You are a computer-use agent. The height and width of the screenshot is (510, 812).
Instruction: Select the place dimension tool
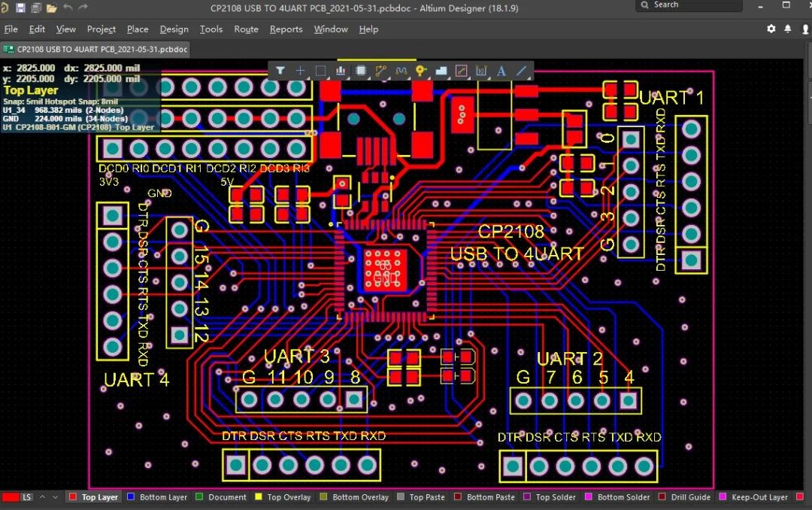(x=482, y=71)
